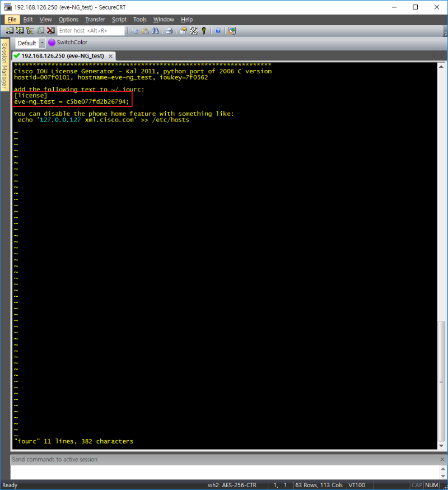Click the Connect toolbar icon
Viewport: 448px width, 490px height.
coord(10,31)
